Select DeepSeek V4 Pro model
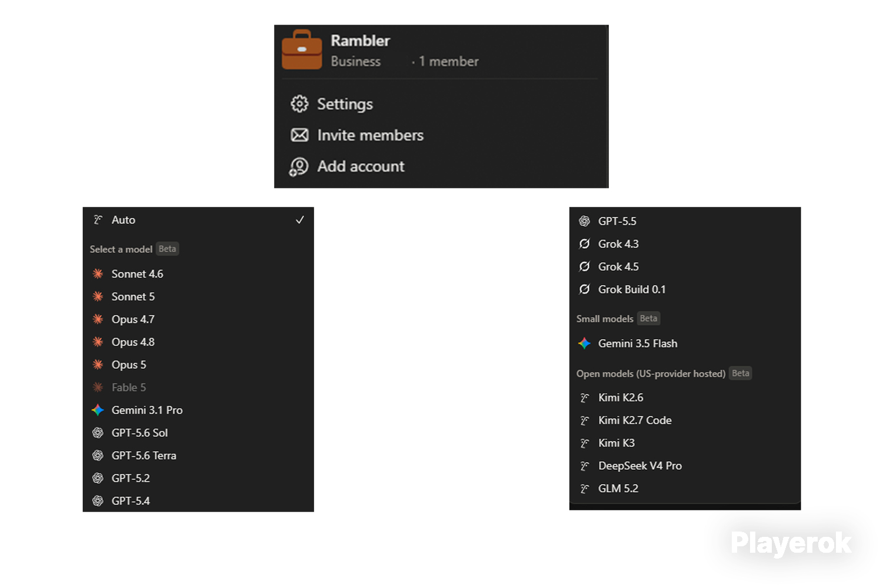Image resolution: width=883 pixels, height=588 pixels. coord(685,466)
